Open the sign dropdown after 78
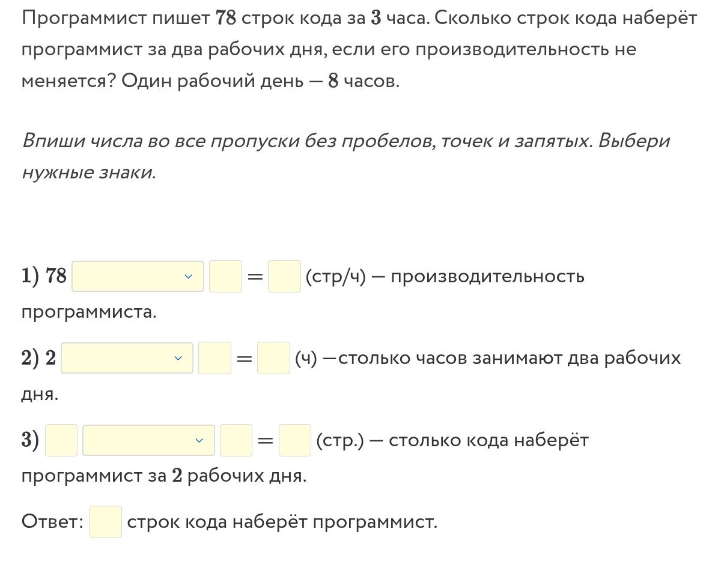The width and height of the screenshot is (721, 588). [138, 276]
